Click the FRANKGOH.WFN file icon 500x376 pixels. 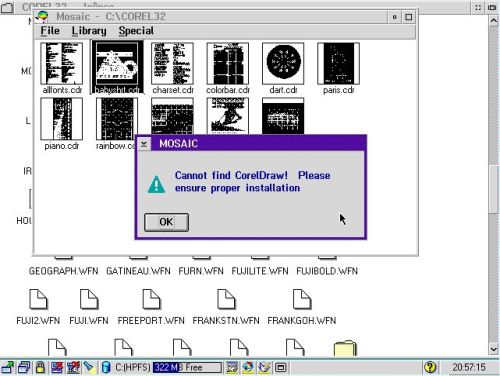click(x=302, y=299)
